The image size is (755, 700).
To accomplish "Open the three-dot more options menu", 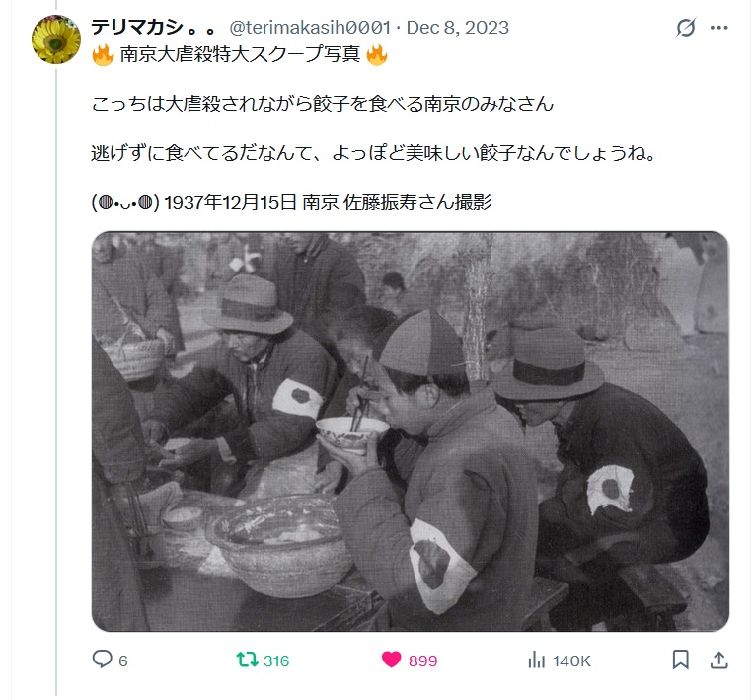I will coord(718,28).
